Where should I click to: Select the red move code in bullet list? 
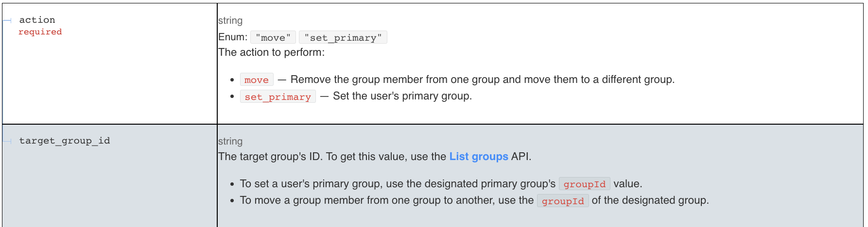256,80
